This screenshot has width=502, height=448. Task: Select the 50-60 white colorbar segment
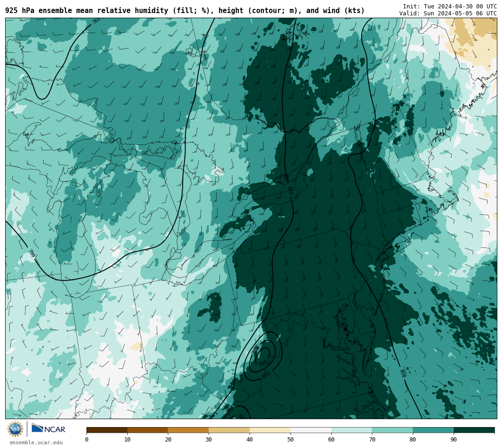coord(311,430)
